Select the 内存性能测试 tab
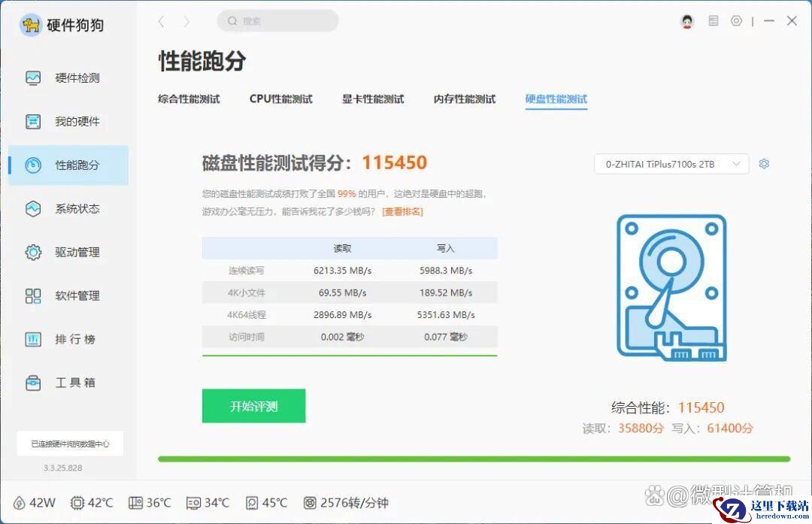Viewport: 812px width, 524px height. coord(465,99)
